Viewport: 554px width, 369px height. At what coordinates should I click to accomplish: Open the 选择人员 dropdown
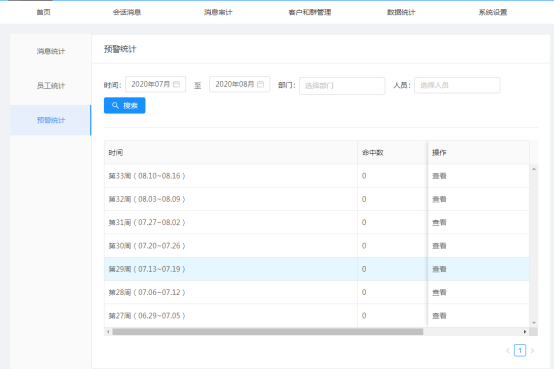click(457, 85)
